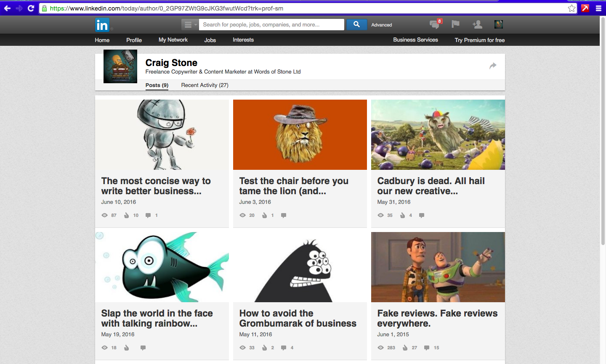Click the Try Premium for free link

click(x=480, y=40)
